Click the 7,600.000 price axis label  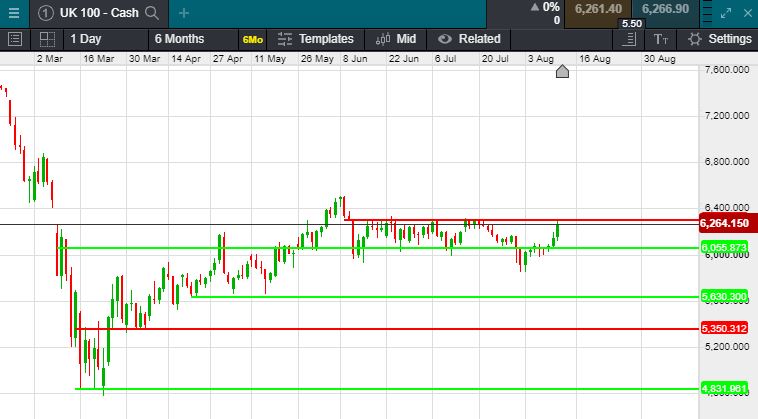click(x=727, y=70)
